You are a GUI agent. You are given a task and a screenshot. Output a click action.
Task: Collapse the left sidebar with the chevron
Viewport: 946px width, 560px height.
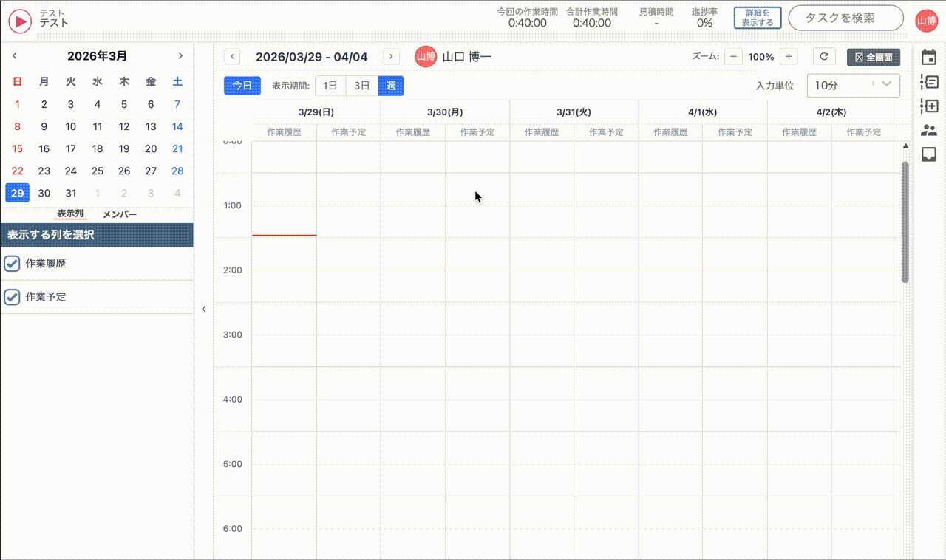pos(204,309)
